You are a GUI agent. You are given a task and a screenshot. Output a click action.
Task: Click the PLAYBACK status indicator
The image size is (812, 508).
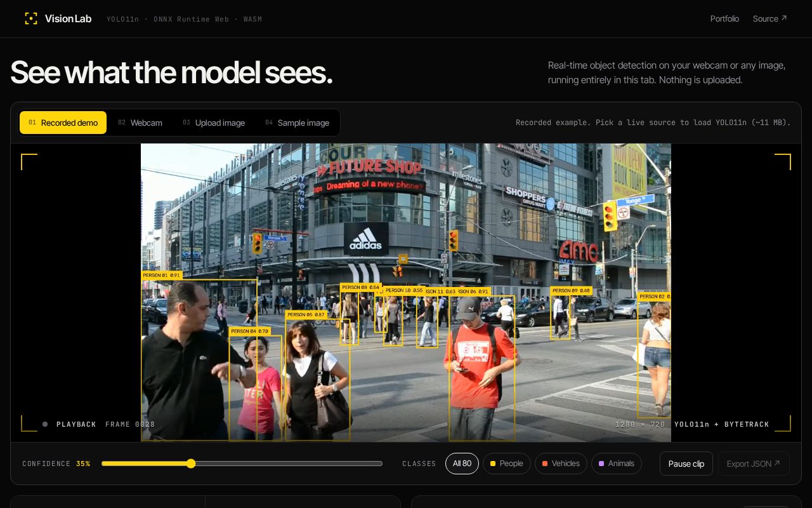[x=70, y=424]
